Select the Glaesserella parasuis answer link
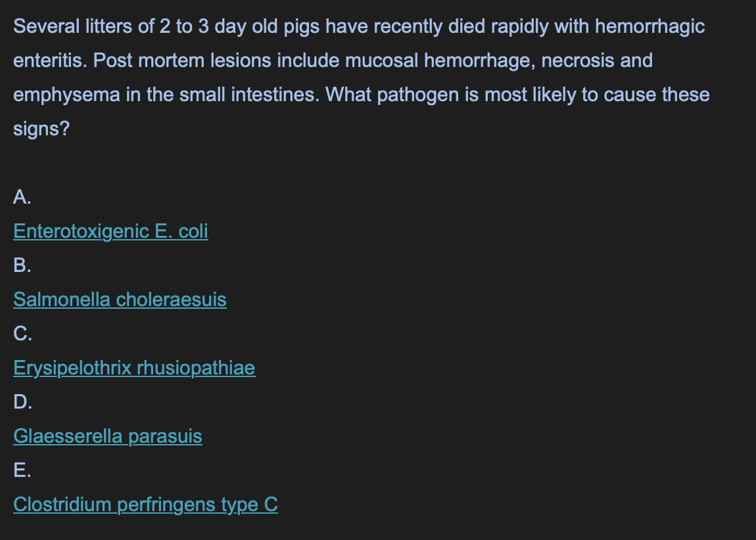This screenshot has width=756, height=540. (x=108, y=436)
